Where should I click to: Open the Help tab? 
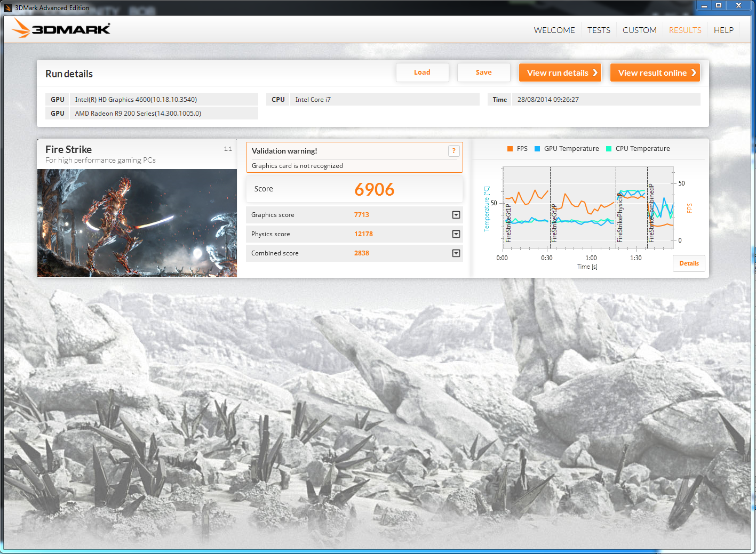pyautogui.click(x=723, y=30)
